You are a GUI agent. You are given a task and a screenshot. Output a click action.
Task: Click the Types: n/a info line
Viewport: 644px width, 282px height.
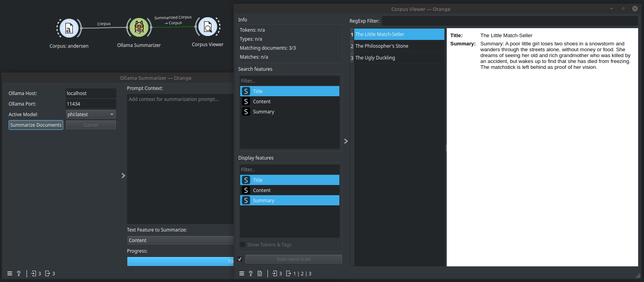(x=251, y=39)
